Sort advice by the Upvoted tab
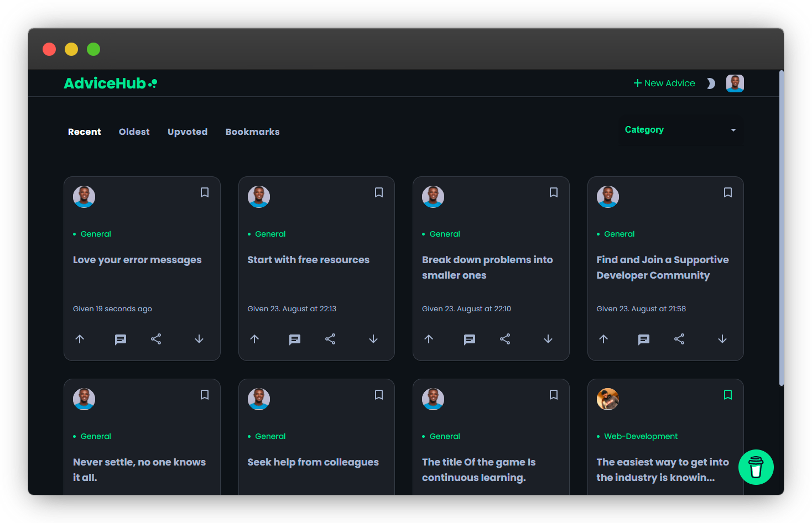 [x=188, y=132]
